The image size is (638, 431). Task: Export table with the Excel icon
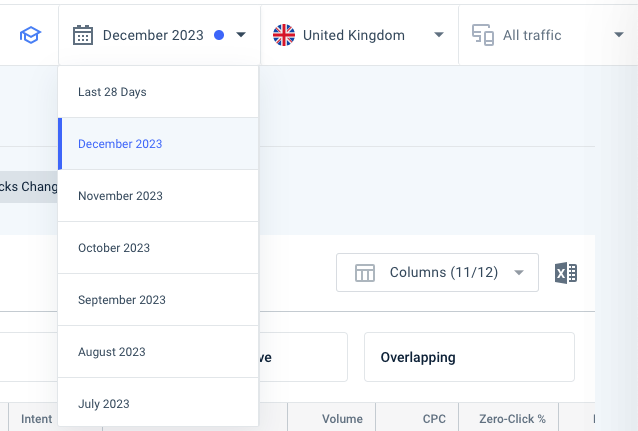(566, 273)
